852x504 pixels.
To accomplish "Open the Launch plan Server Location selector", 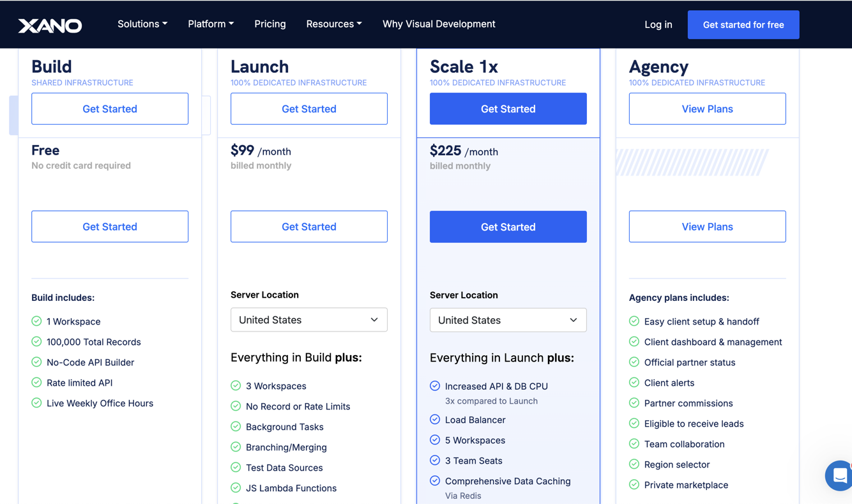I will [x=308, y=319].
